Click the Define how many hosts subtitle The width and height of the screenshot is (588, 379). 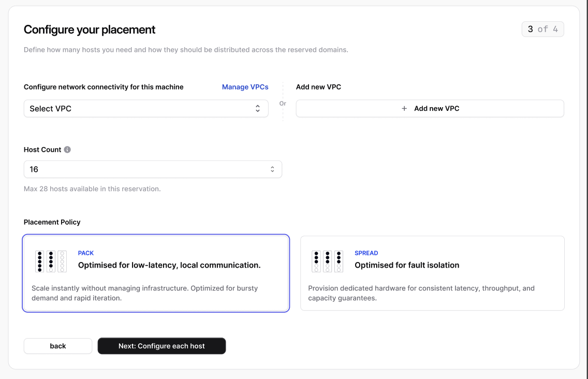point(186,50)
